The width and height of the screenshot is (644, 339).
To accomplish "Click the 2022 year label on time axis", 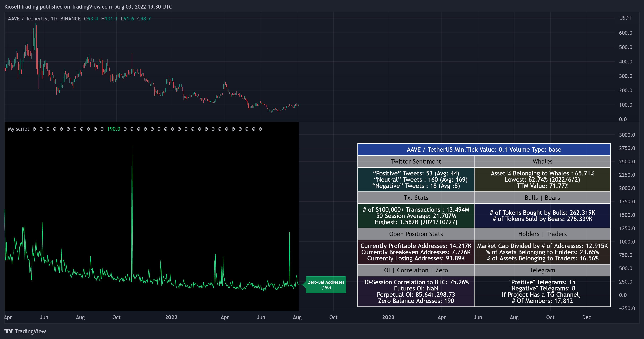I will click(171, 317).
